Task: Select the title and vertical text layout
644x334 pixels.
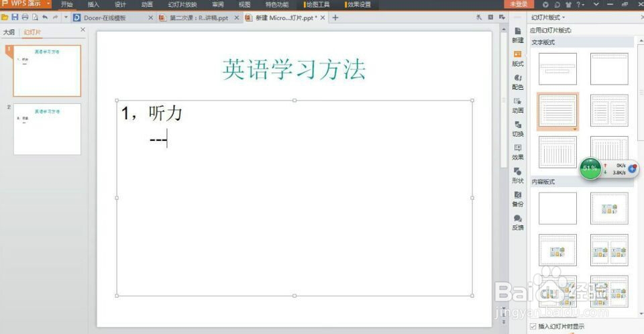Action: point(557,152)
